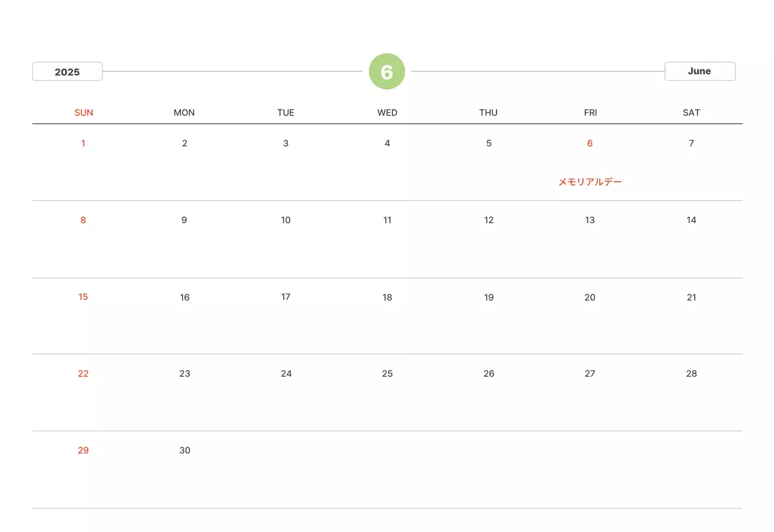Click on date 18
The width and height of the screenshot is (774, 532).
point(387,297)
